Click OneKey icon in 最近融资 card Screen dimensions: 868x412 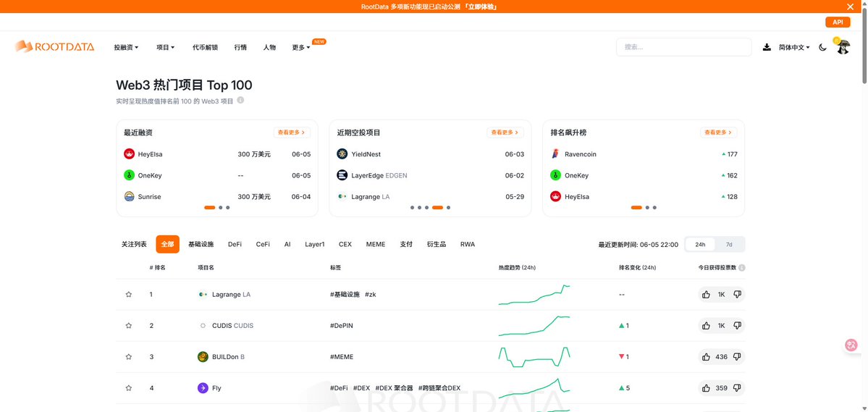(129, 175)
